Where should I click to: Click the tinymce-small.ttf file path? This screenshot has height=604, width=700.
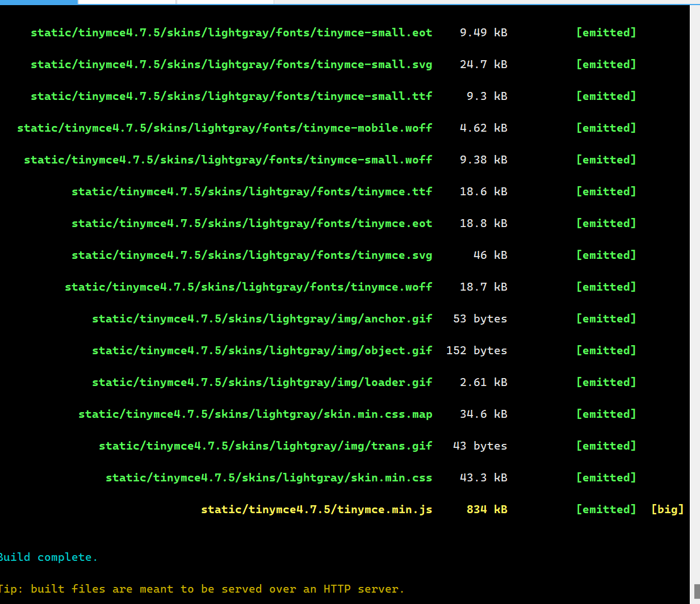pos(232,97)
